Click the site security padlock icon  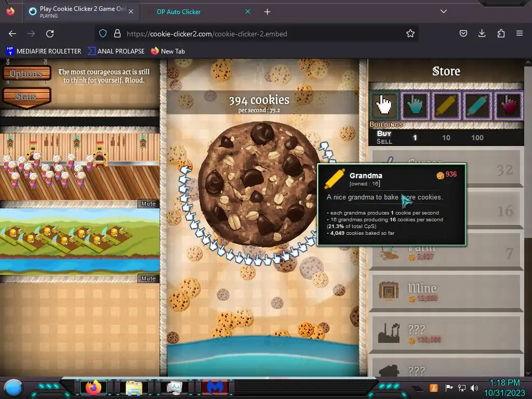117,33
